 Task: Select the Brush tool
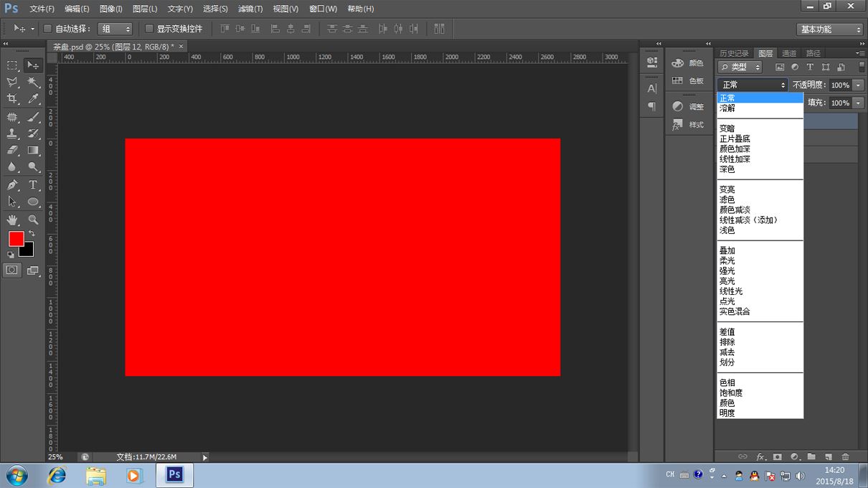[x=33, y=117]
